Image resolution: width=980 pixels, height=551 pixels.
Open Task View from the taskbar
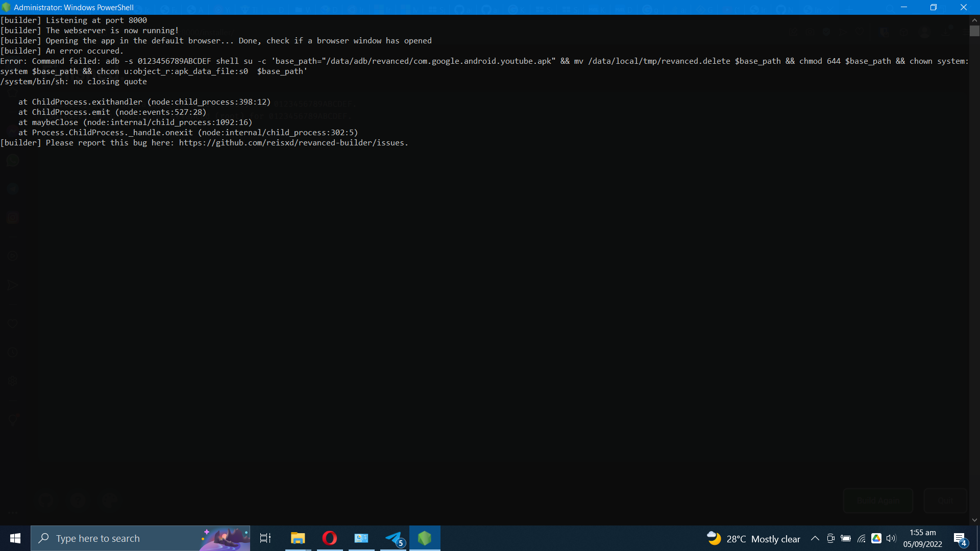click(x=265, y=538)
